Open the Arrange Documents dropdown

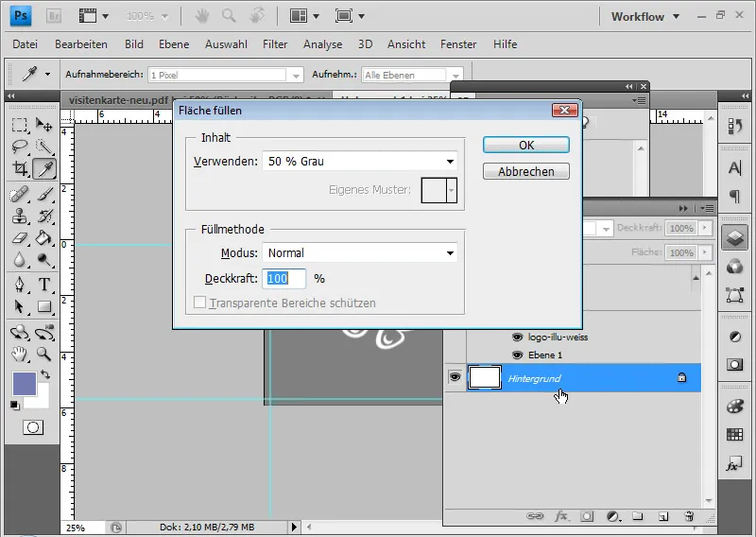304,16
